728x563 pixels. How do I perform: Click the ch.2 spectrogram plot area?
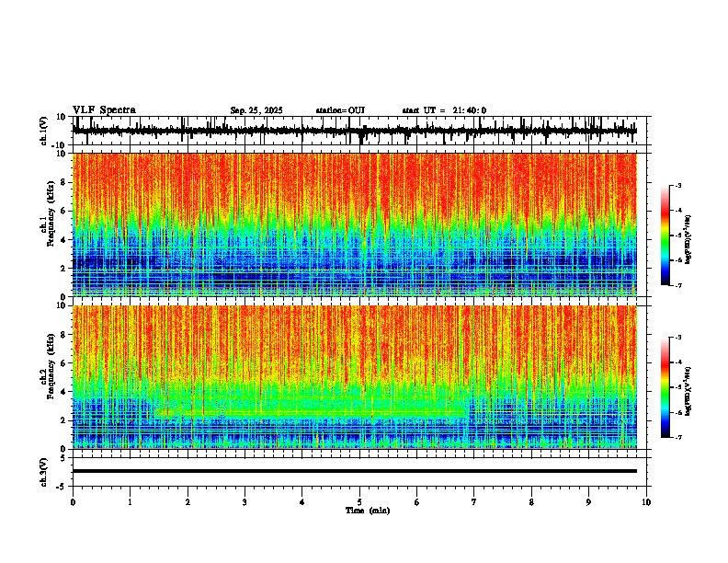coord(354,377)
